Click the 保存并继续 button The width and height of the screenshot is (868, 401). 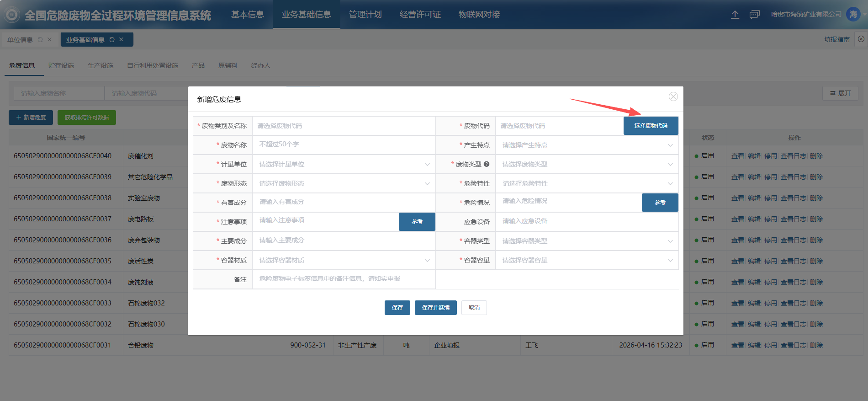click(x=435, y=308)
